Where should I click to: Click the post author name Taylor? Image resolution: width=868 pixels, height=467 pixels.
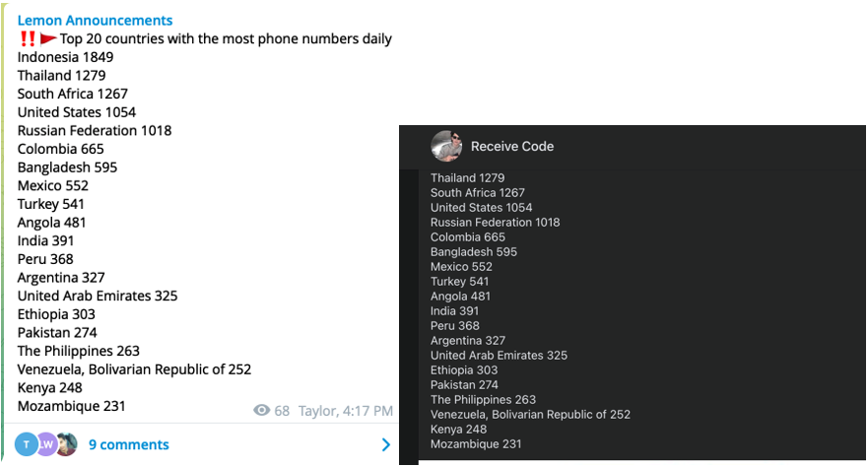[317, 410]
